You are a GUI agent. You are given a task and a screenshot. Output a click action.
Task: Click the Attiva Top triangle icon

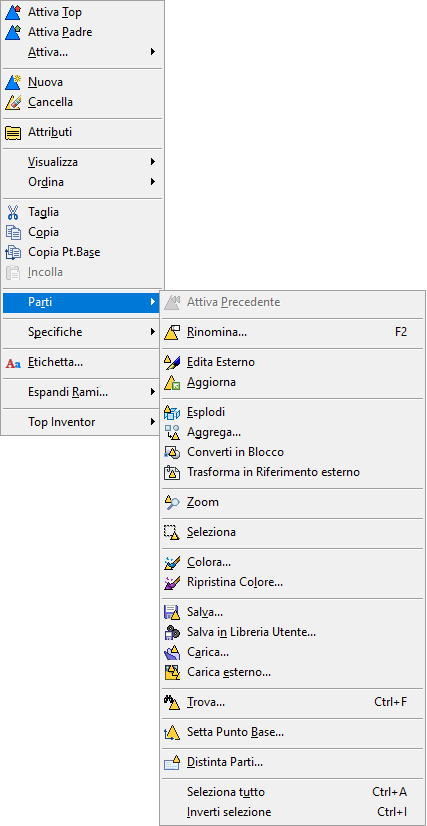13,12
